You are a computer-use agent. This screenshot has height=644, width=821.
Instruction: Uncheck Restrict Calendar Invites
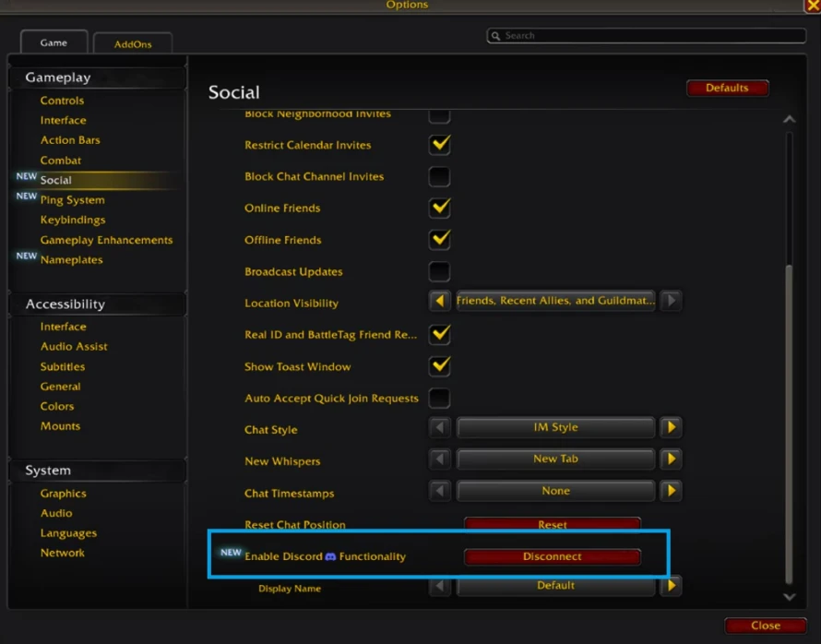coord(439,145)
